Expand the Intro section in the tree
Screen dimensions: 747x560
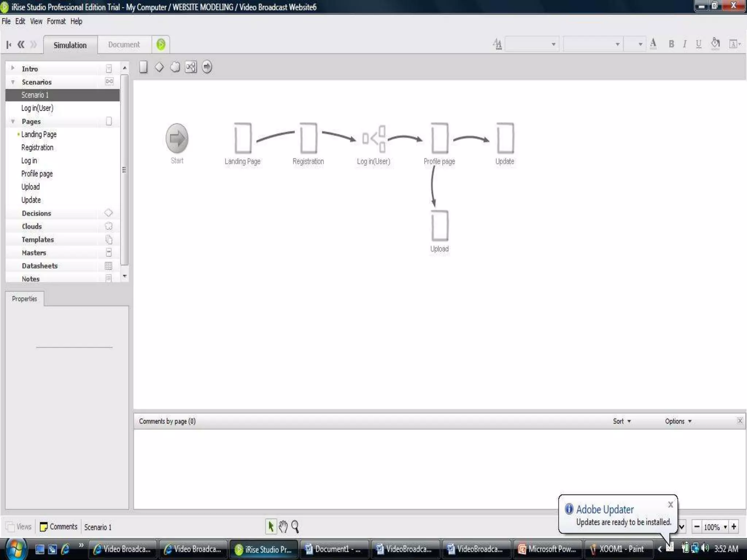point(13,68)
